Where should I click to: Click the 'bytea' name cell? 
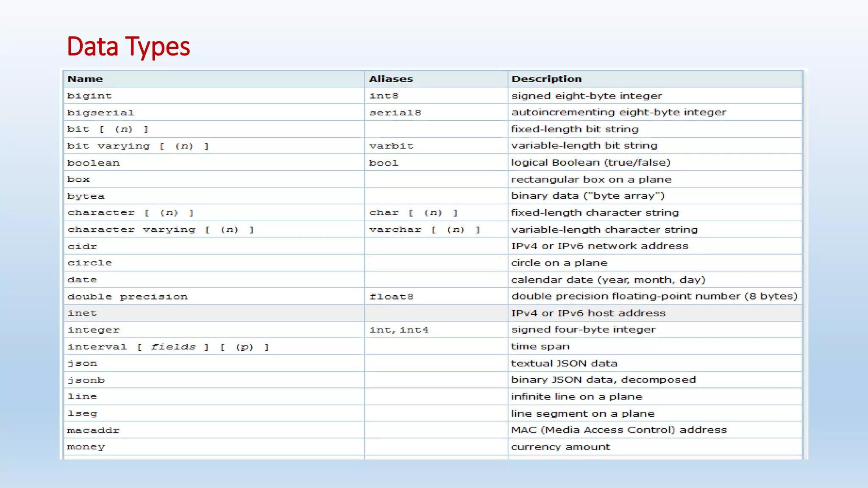(214, 196)
